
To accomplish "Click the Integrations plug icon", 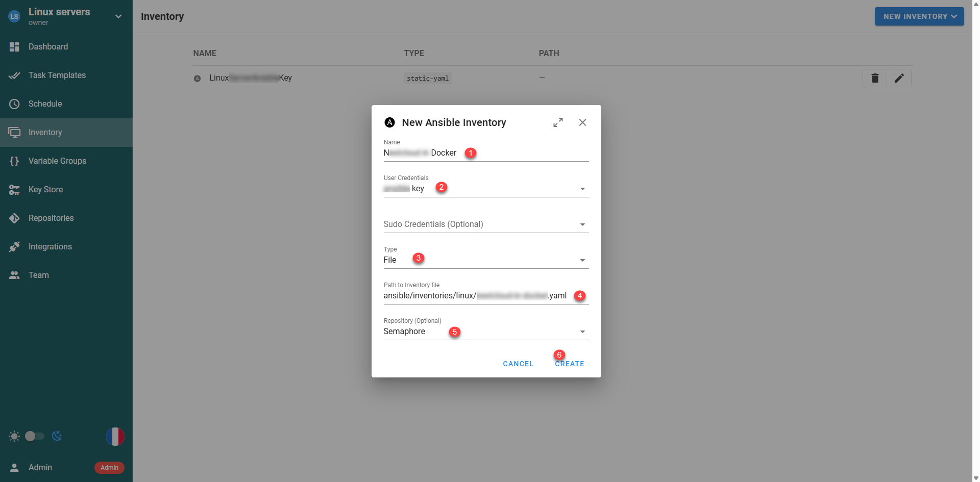I will click(14, 247).
